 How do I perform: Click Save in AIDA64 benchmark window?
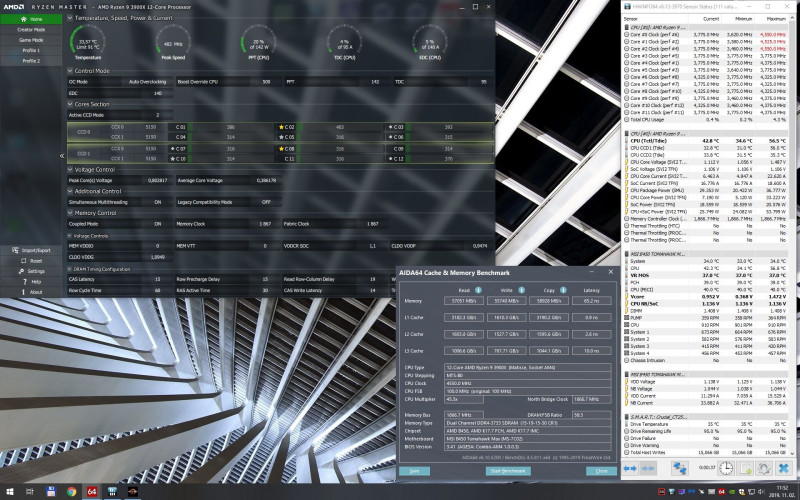pyautogui.click(x=414, y=471)
